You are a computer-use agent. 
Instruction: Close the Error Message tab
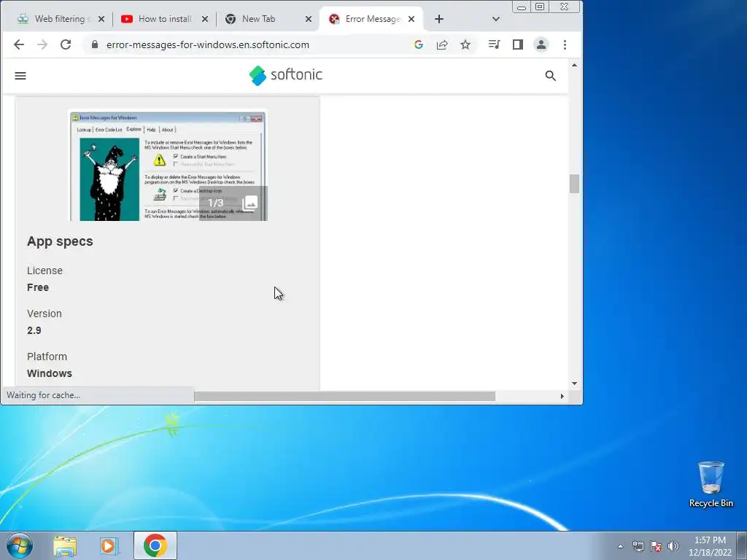pos(411,19)
